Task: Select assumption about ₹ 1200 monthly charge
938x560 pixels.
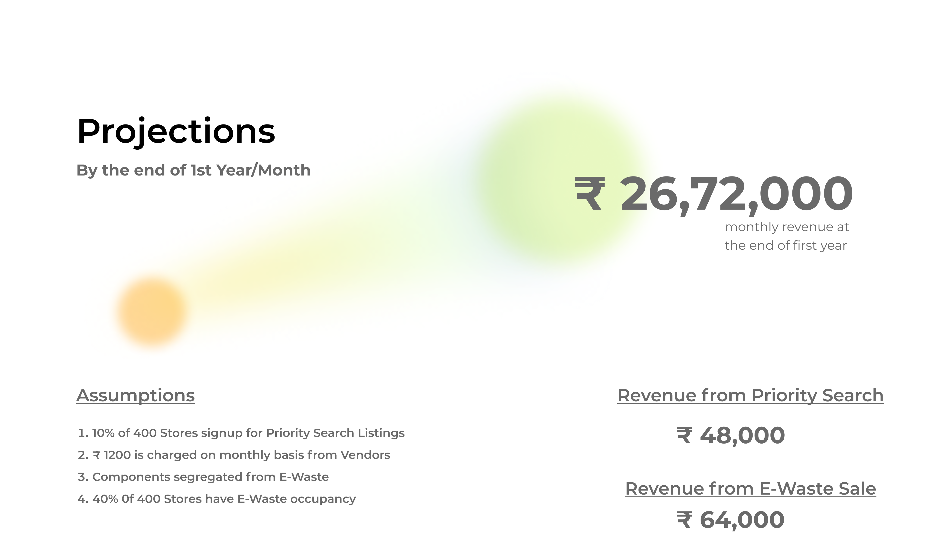Action: click(x=234, y=455)
